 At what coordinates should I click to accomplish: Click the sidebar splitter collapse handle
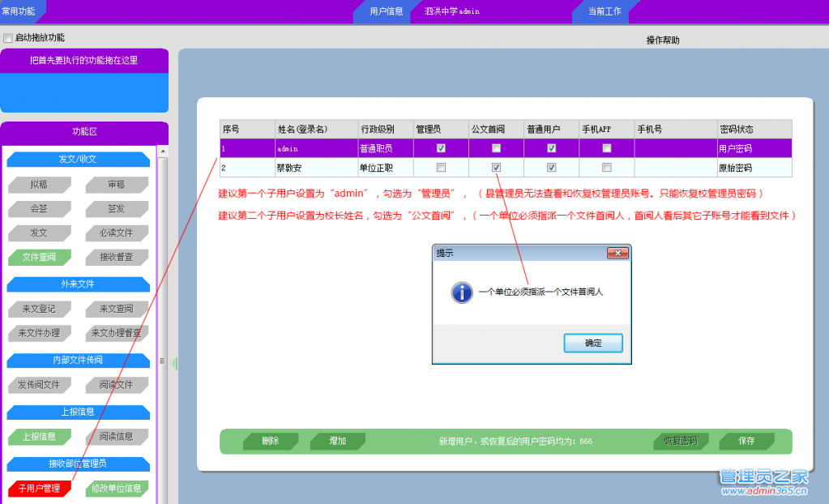(174, 363)
